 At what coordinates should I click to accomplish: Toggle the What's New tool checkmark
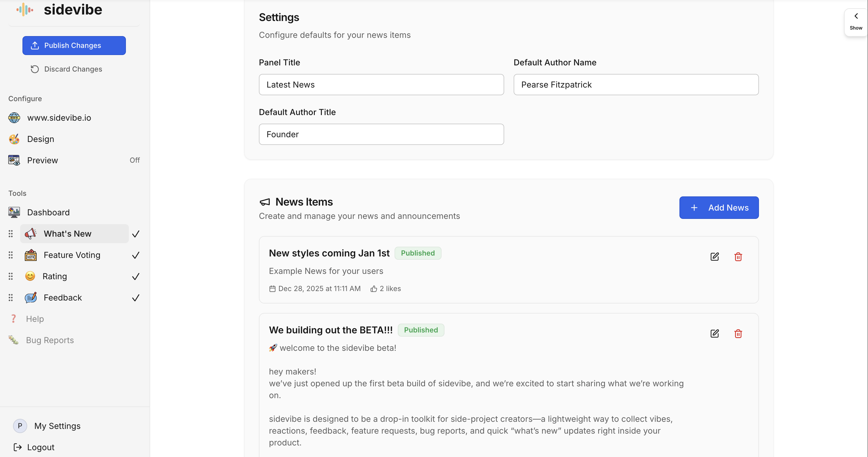(x=135, y=234)
